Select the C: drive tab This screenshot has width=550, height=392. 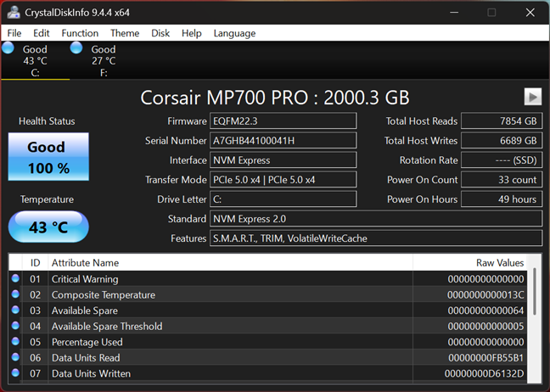(35, 60)
